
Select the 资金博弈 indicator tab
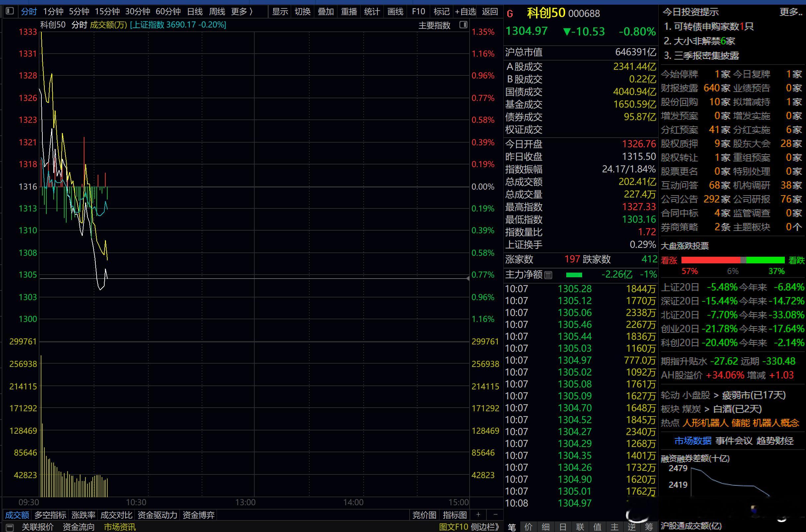point(199,515)
